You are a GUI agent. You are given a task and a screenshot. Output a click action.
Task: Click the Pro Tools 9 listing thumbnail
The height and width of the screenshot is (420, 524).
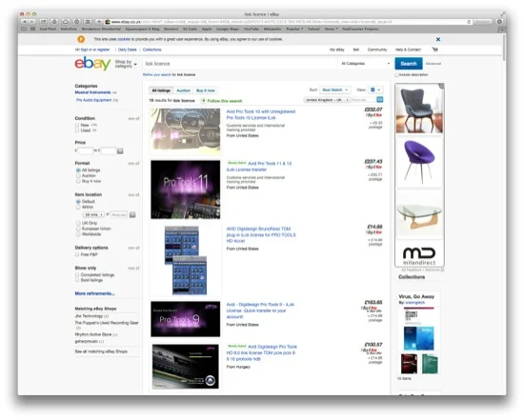186,319
